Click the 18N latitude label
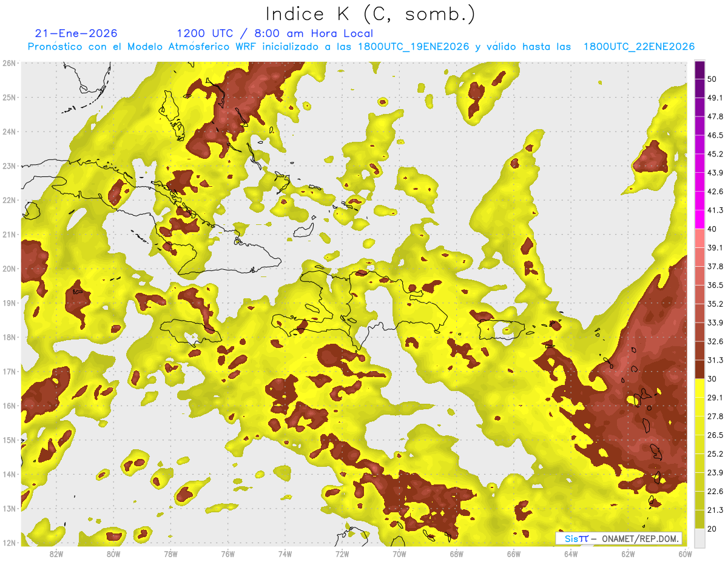 pyautogui.click(x=9, y=337)
